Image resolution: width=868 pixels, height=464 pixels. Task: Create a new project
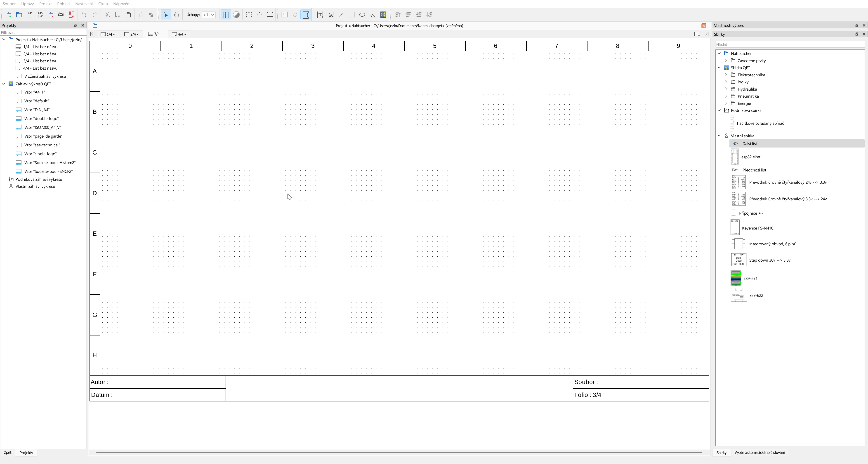pos(8,14)
